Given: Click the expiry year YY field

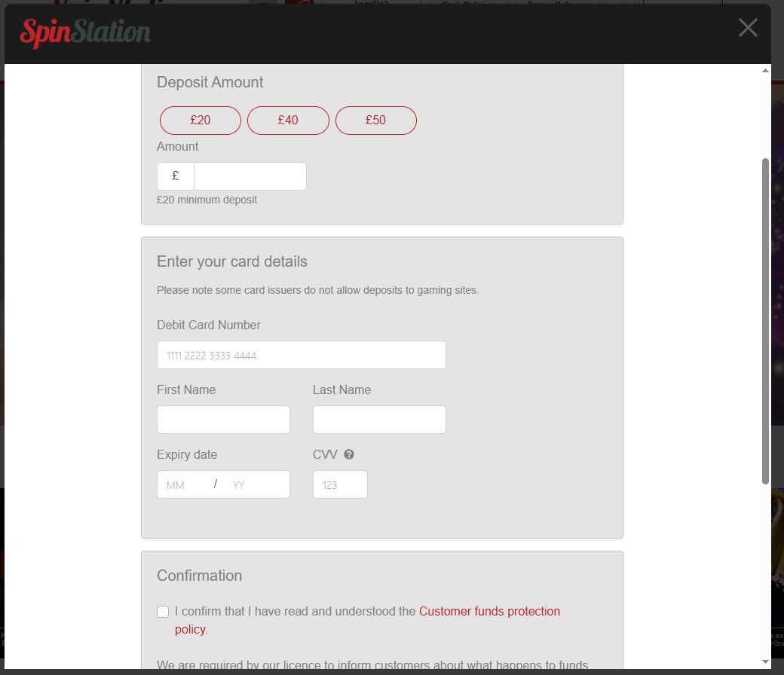Looking at the screenshot, I should [253, 484].
